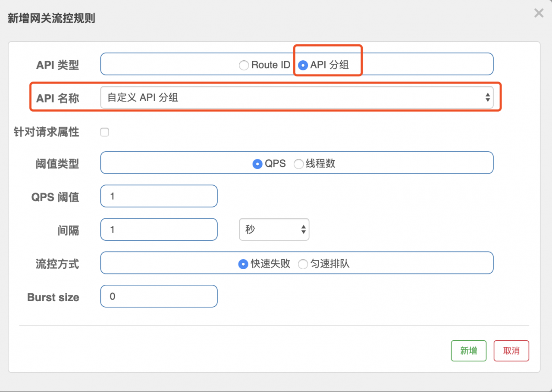The width and height of the screenshot is (552, 392).
Task: Switch threshold type to 线程数
Action: pos(298,164)
